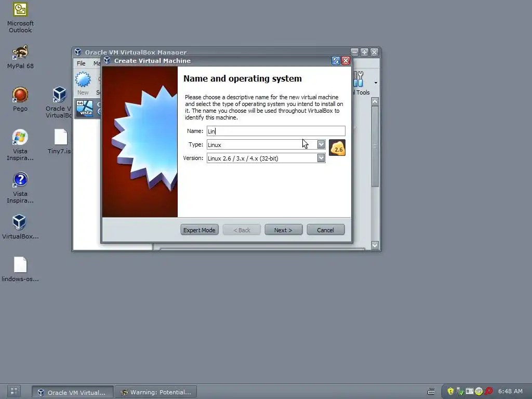Expand the Version dropdown arrow
This screenshot has width=532, height=399.
321,158
